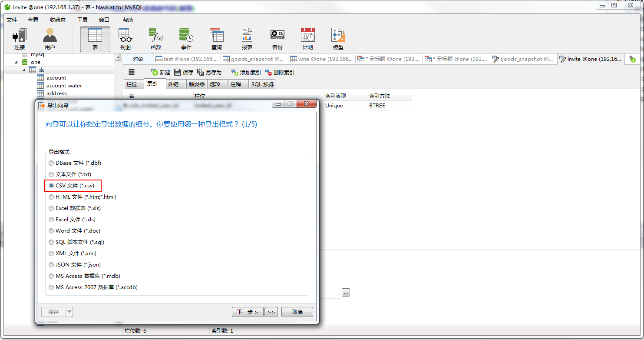Choose Word 文件 (*.doc) format

click(74, 231)
